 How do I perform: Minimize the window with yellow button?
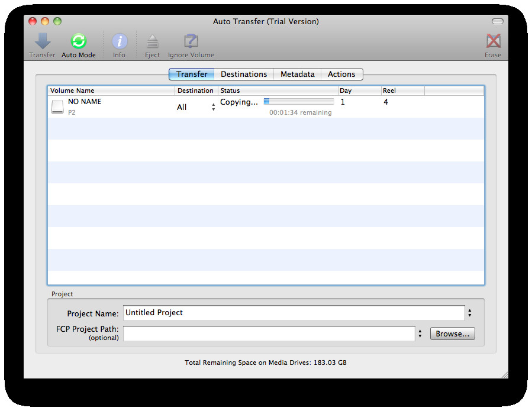point(45,21)
